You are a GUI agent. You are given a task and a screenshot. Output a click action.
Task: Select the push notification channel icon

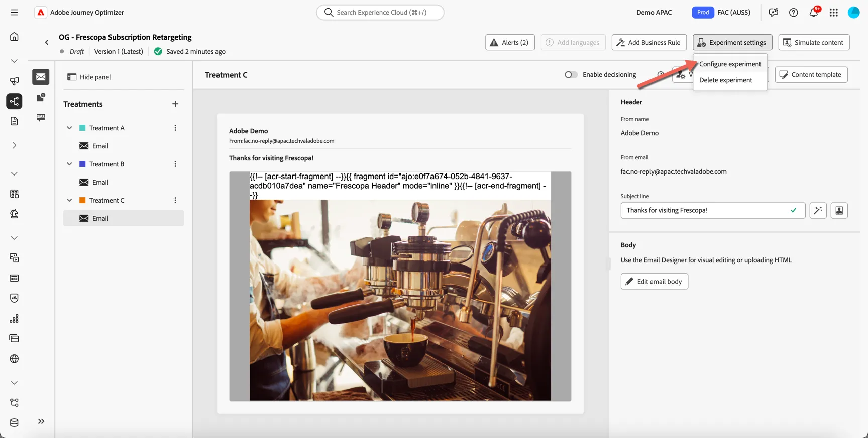[41, 97]
